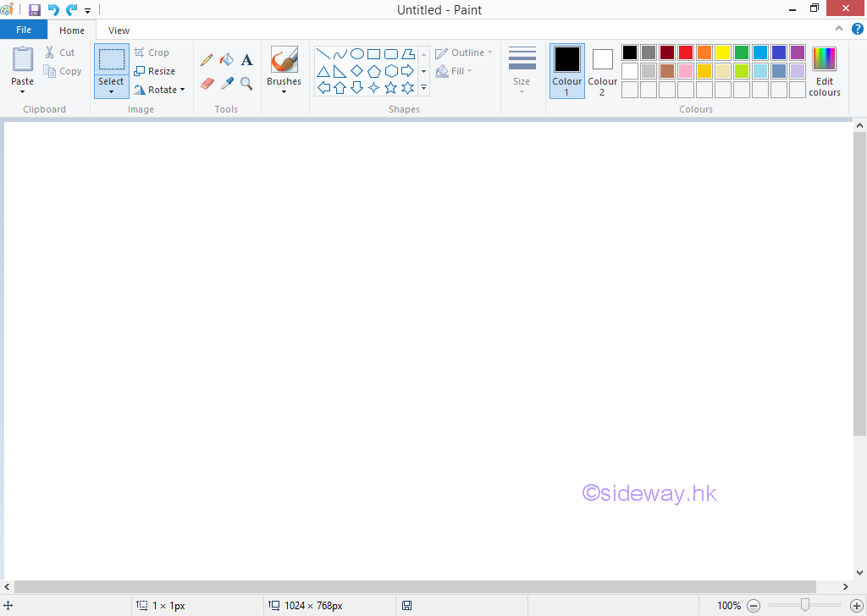Pick the Fill with colour bucket tool
Image resolution: width=867 pixels, height=616 pixels.
tap(226, 60)
